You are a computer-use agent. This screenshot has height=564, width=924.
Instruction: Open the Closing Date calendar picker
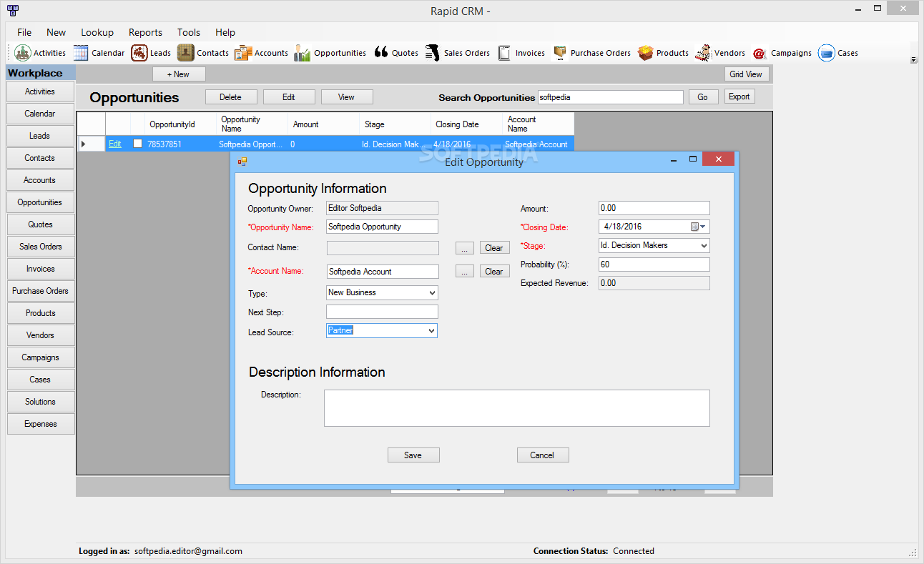click(698, 227)
